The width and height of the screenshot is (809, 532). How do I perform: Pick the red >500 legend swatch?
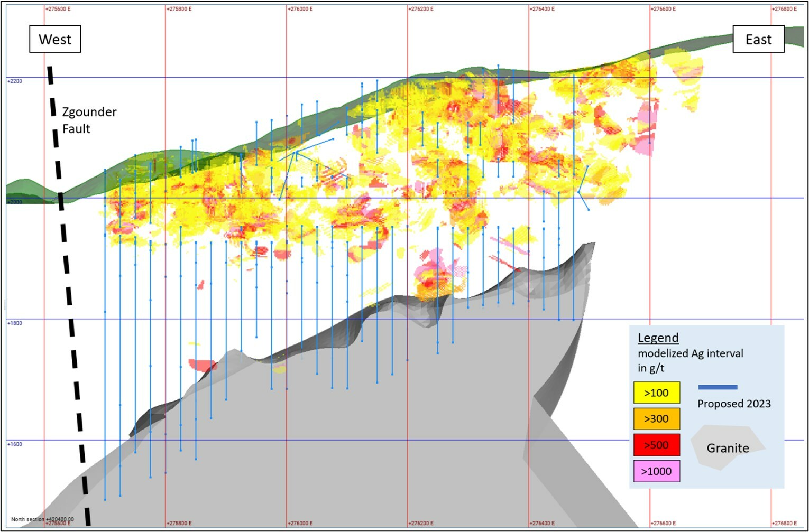click(656, 445)
